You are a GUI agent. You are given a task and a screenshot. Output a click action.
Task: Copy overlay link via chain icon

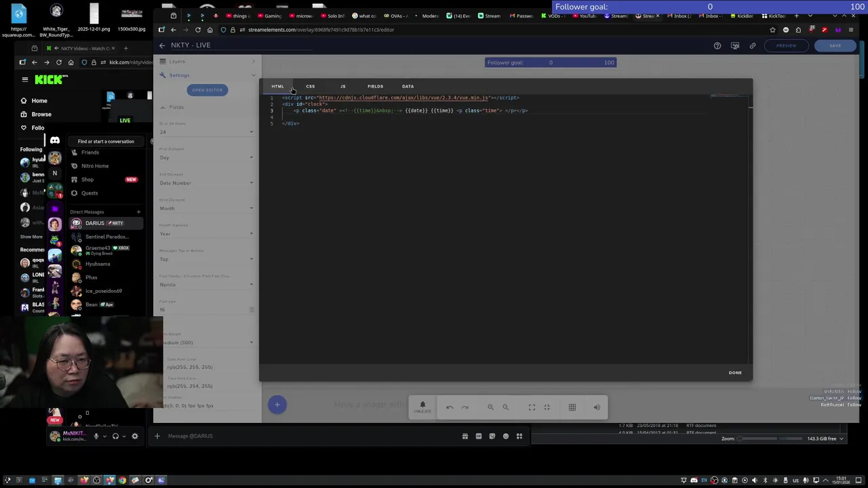752,45
